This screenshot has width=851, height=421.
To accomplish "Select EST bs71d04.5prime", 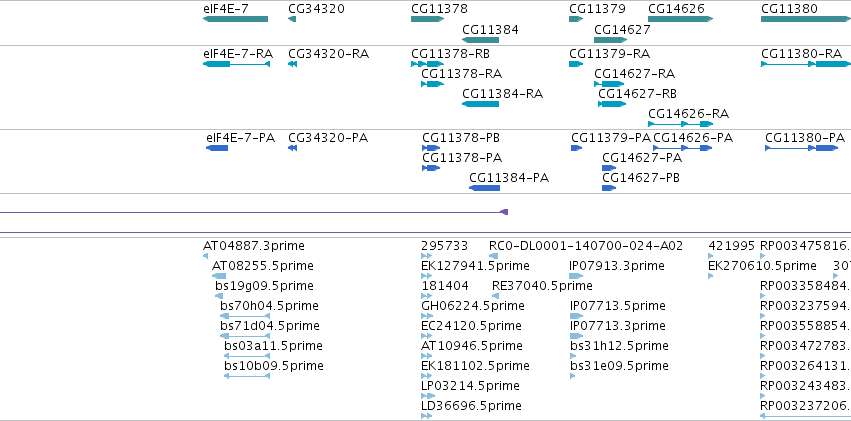I will click(x=245, y=336).
